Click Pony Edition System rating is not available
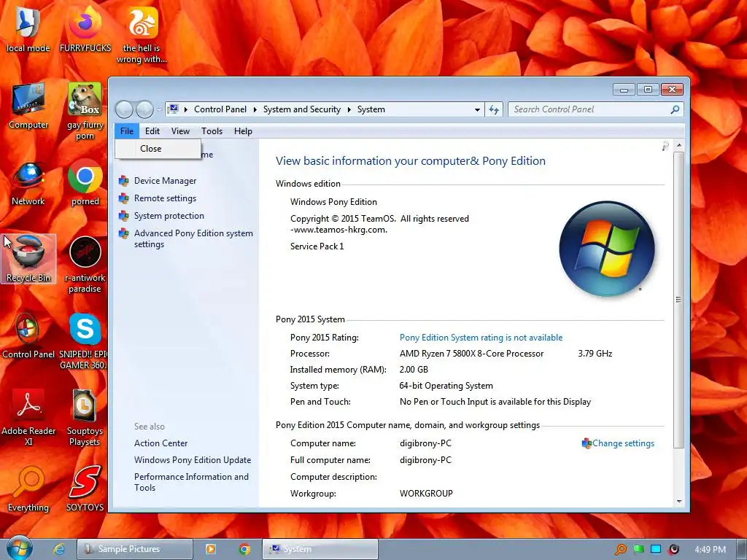 (481, 338)
